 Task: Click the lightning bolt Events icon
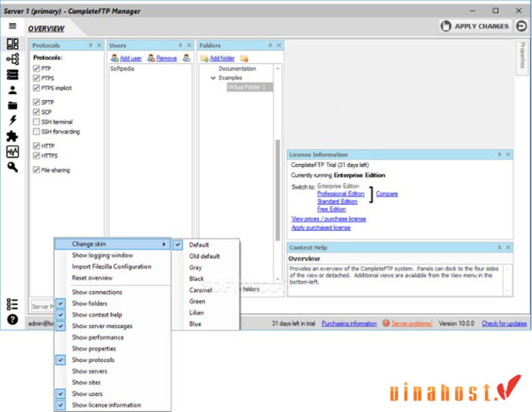click(x=12, y=120)
